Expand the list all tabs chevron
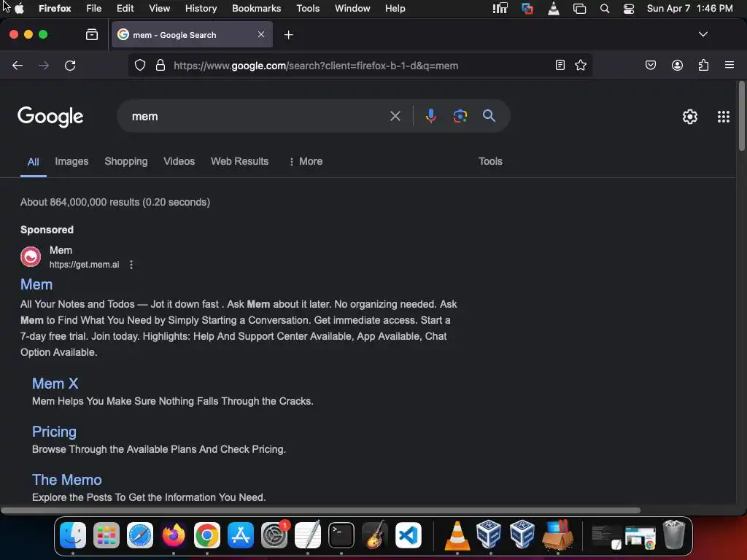747x560 pixels. point(703,34)
